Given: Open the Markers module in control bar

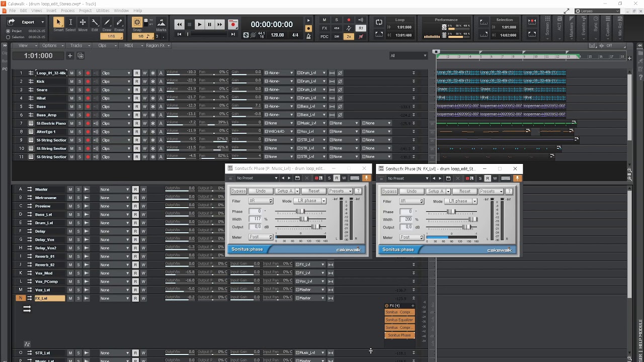Looking at the screenshot, I should pyautogui.click(x=571, y=29).
